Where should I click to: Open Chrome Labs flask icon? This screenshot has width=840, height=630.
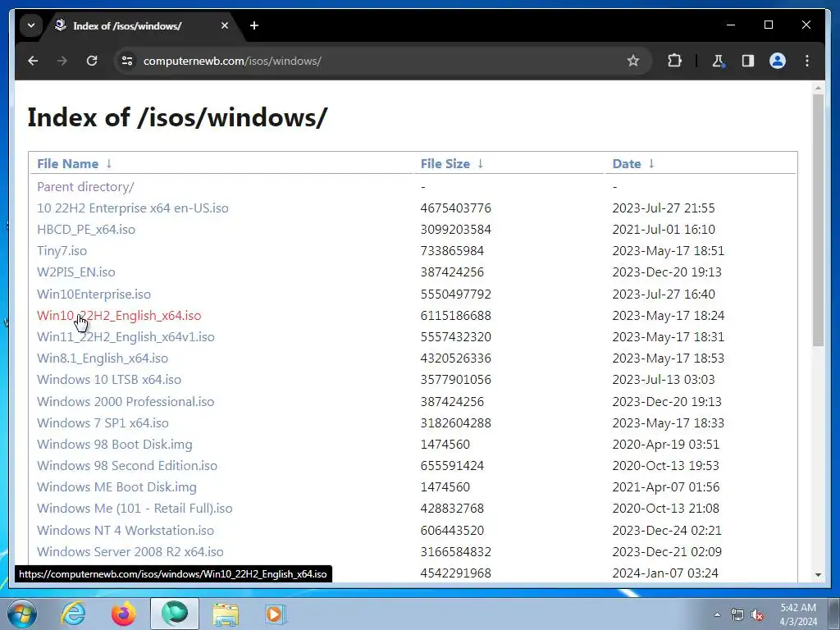pos(719,61)
